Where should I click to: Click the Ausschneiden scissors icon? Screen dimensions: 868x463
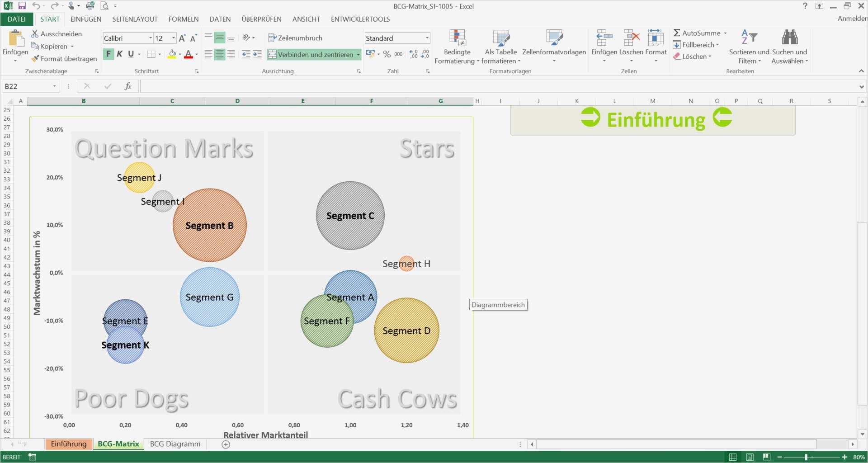(x=35, y=34)
